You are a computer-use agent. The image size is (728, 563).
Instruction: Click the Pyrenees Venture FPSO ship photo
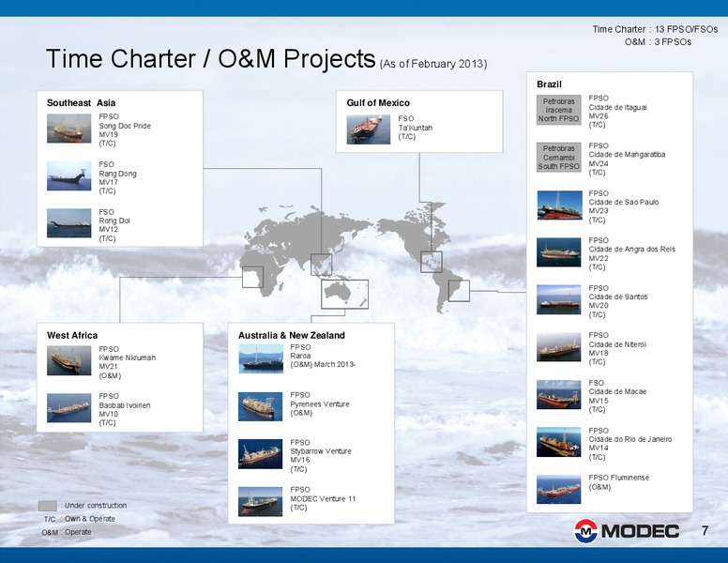click(261, 406)
